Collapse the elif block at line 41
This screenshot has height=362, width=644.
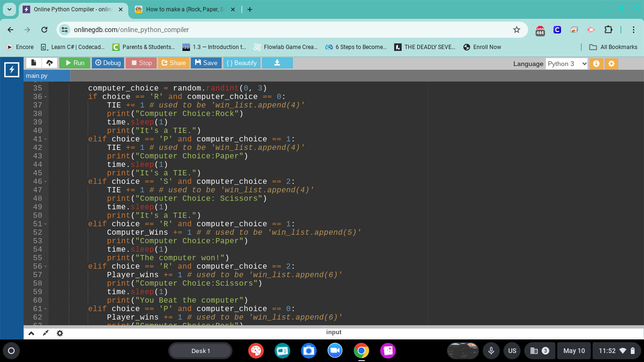coord(46,139)
